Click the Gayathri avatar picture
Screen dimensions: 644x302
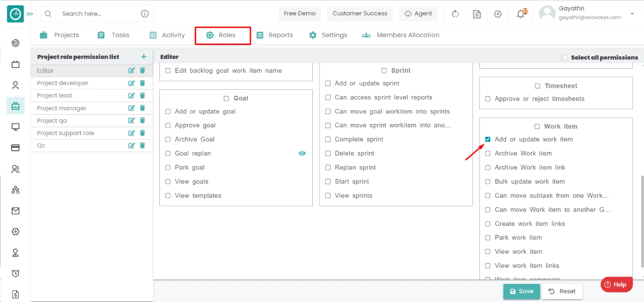(x=547, y=13)
